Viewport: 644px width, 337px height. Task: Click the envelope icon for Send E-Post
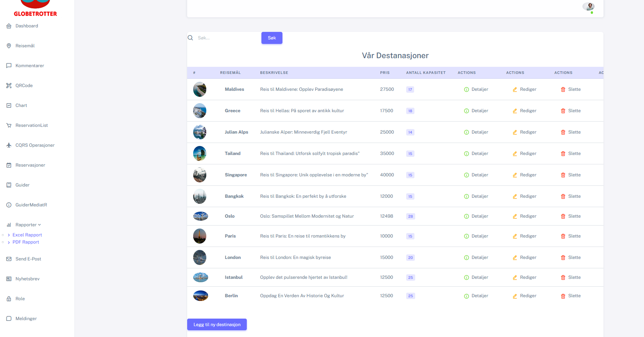coord(9,259)
